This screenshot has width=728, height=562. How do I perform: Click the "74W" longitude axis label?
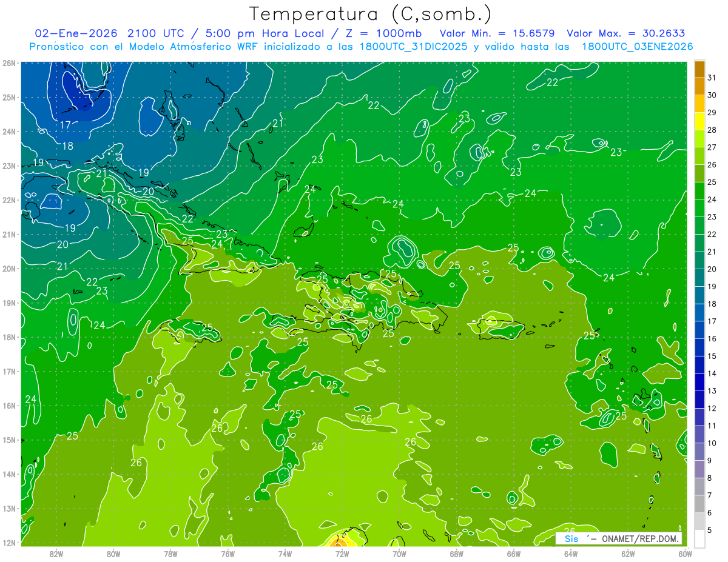click(x=285, y=554)
